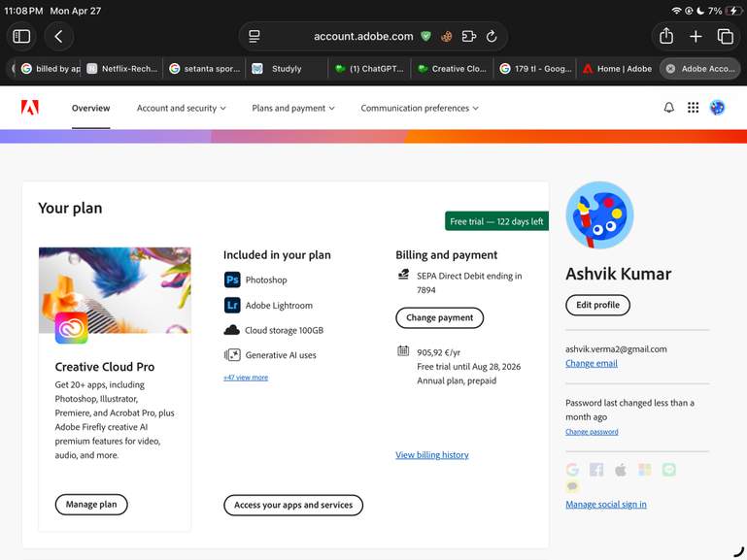
Task: Click the Edit profile button
Action: [597, 305]
